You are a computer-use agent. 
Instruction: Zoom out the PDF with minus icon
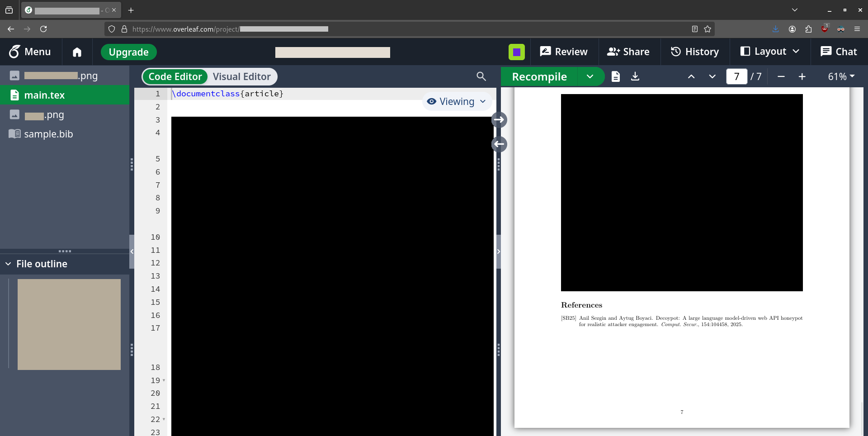tap(781, 76)
